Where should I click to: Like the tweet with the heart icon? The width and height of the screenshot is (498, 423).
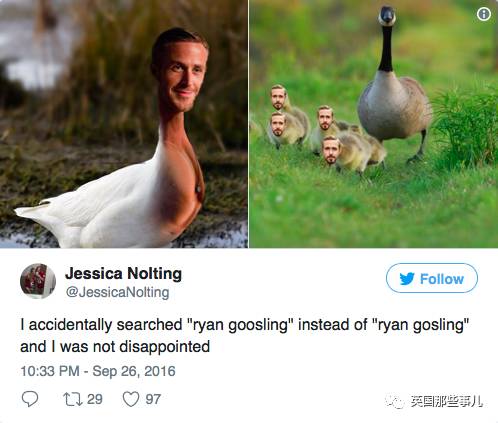point(131,399)
